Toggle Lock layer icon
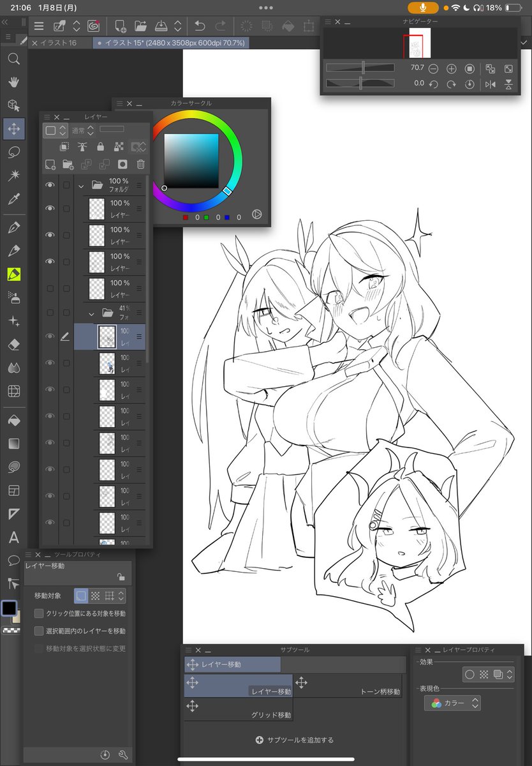 tap(100, 147)
